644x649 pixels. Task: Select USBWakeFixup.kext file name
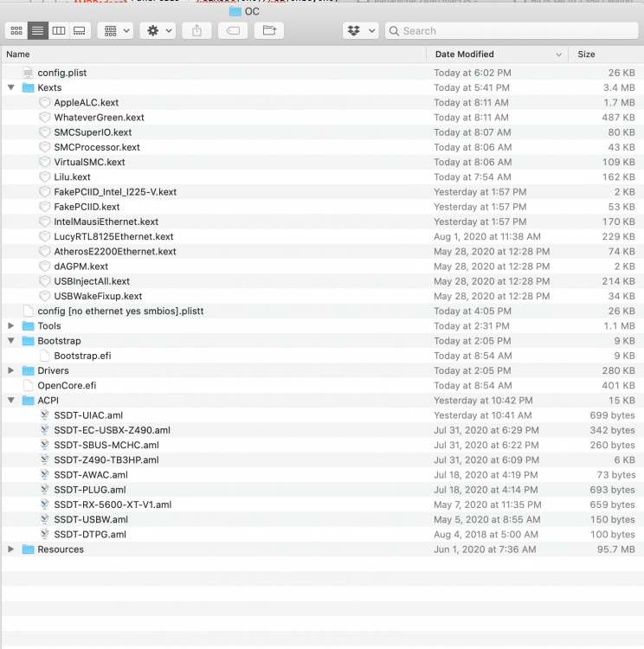(x=98, y=296)
